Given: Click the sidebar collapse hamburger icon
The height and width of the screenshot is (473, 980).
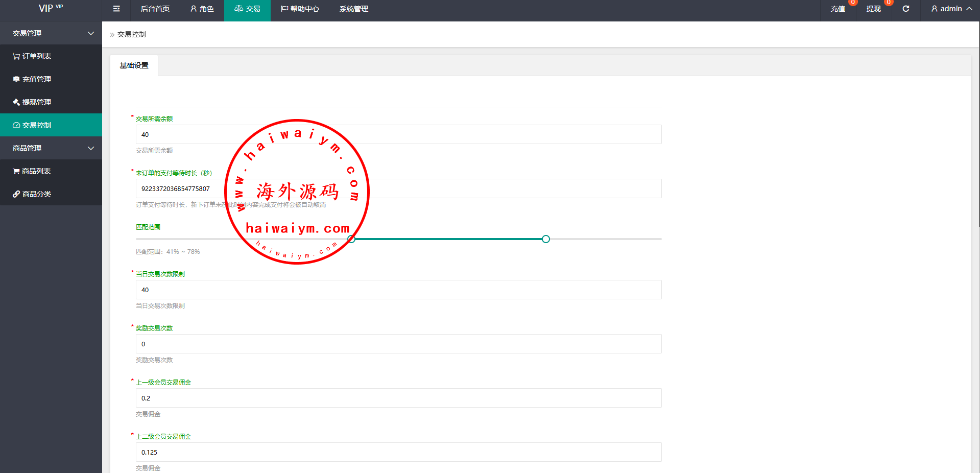Looking at the screenshot, I should tap(116, 9).
